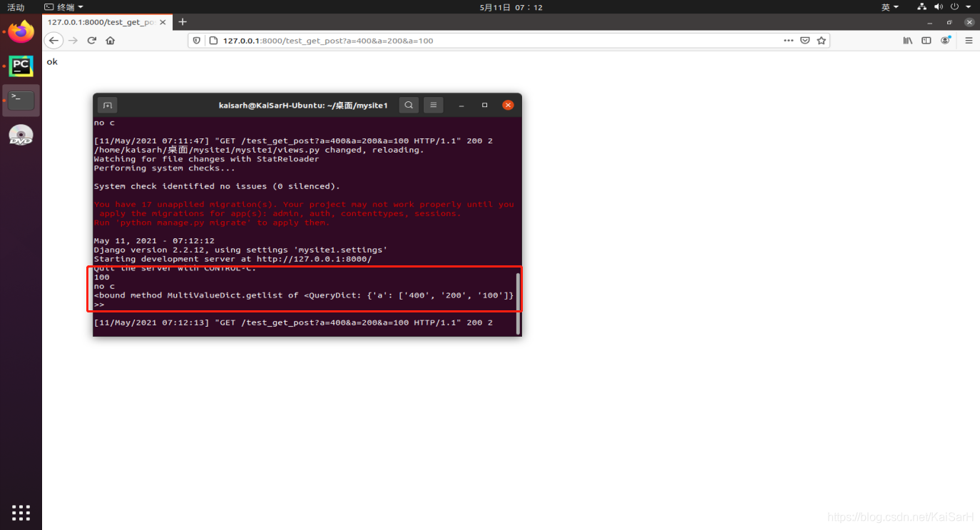Open the DVD disc icon in dock
The width and height of the screenshot is (980, 530).
click(x=21, y=135)
